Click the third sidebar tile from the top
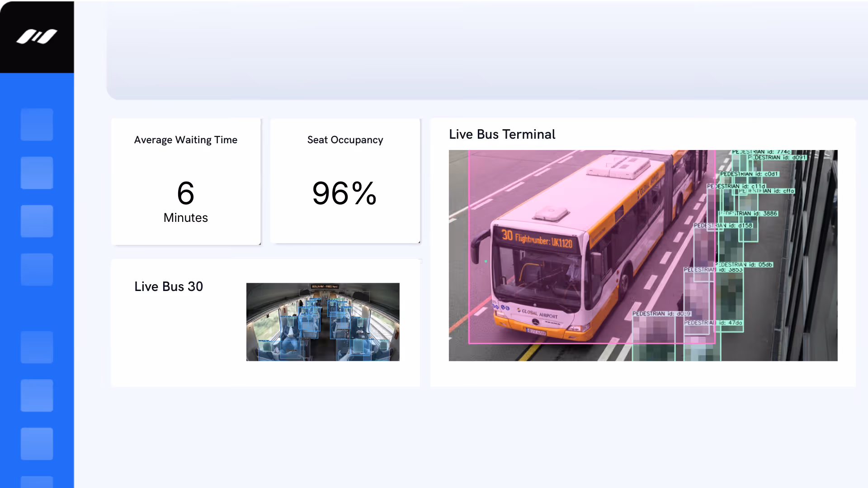Viewport: 868px width, 488px height. 37,221
